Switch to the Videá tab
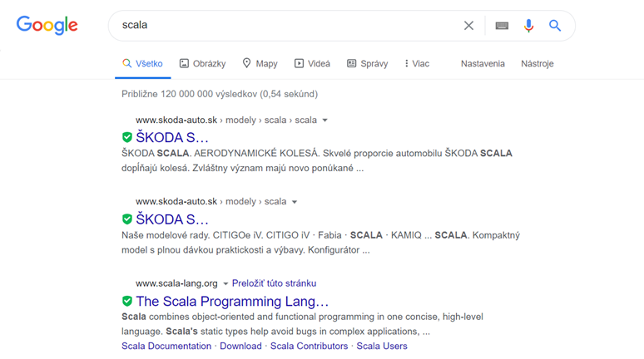644x359 pixels. click(312, 64)
